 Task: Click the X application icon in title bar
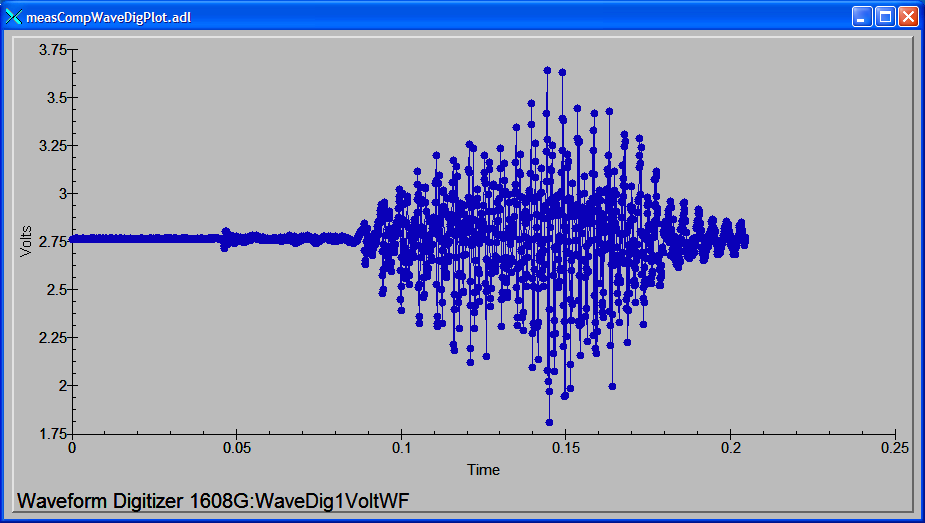point(13,17)
